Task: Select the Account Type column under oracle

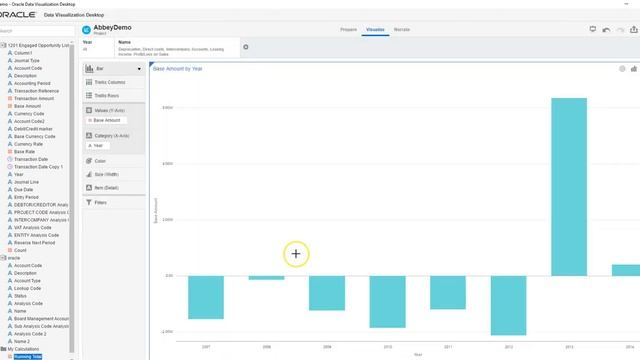Action: tap(27, 281)
